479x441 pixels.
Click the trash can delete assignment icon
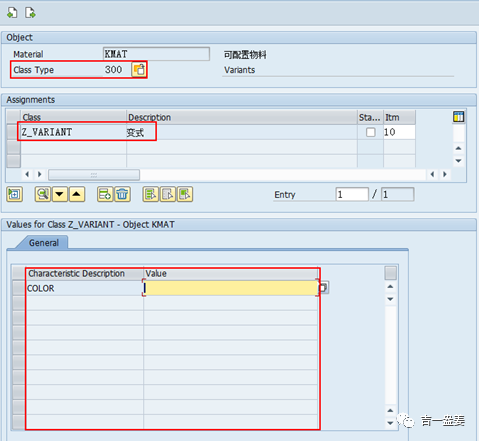pyautogui.click(x=122, y=194)
